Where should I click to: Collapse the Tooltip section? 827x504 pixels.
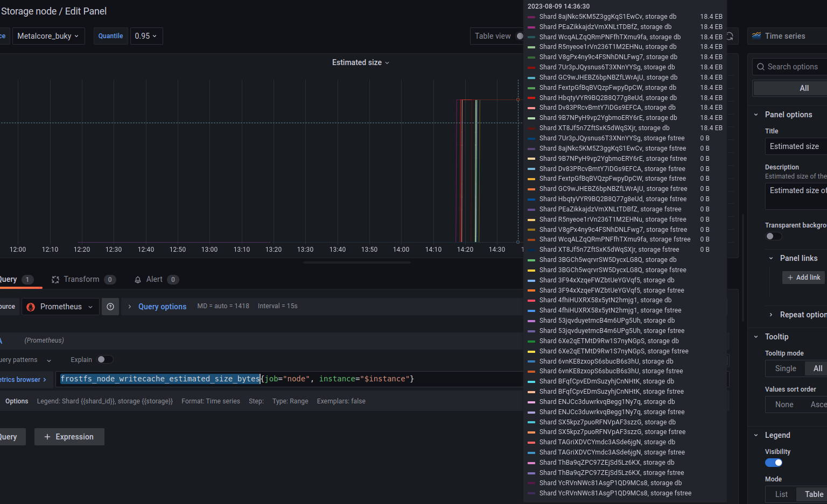pyautogui.click(x=756, y=337)
